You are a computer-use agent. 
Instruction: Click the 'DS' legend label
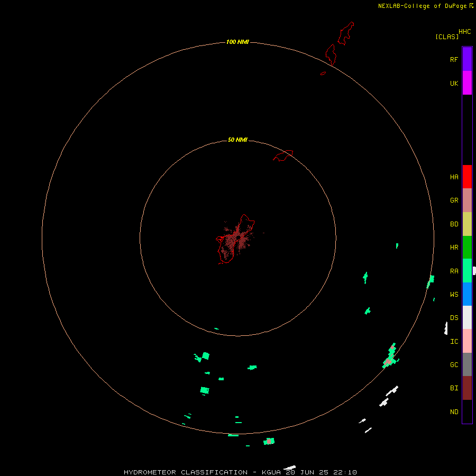pyautogui.click(x=454, y=318)
